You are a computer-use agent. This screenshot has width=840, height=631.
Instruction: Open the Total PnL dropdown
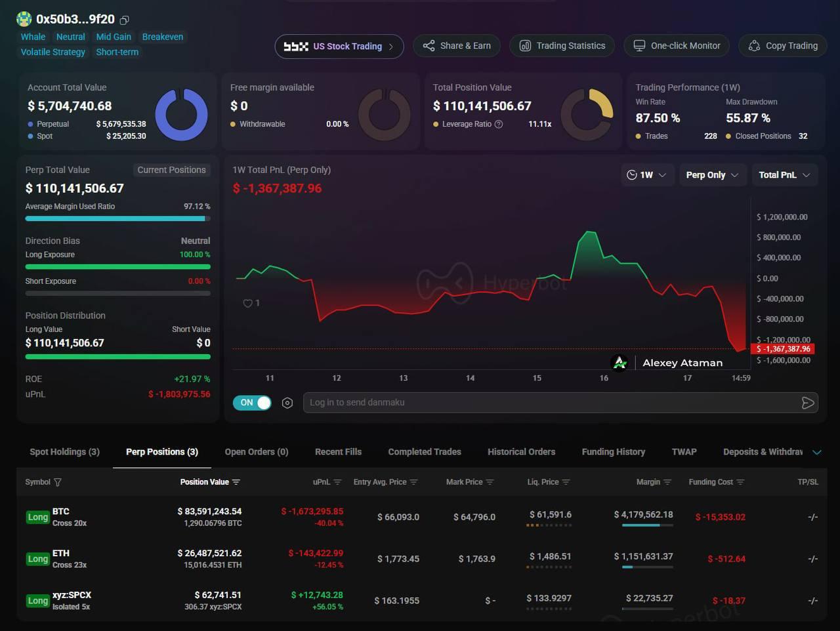click(784, 175)
